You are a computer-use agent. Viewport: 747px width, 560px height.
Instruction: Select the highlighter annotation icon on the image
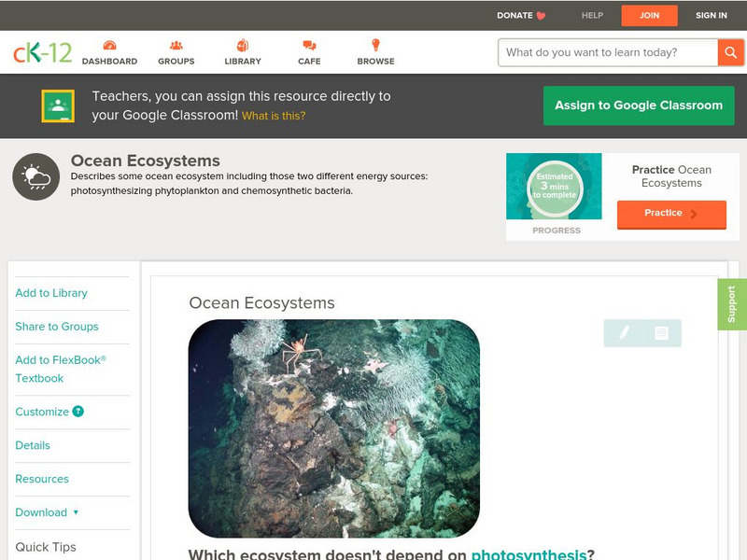tap(624, 333)
